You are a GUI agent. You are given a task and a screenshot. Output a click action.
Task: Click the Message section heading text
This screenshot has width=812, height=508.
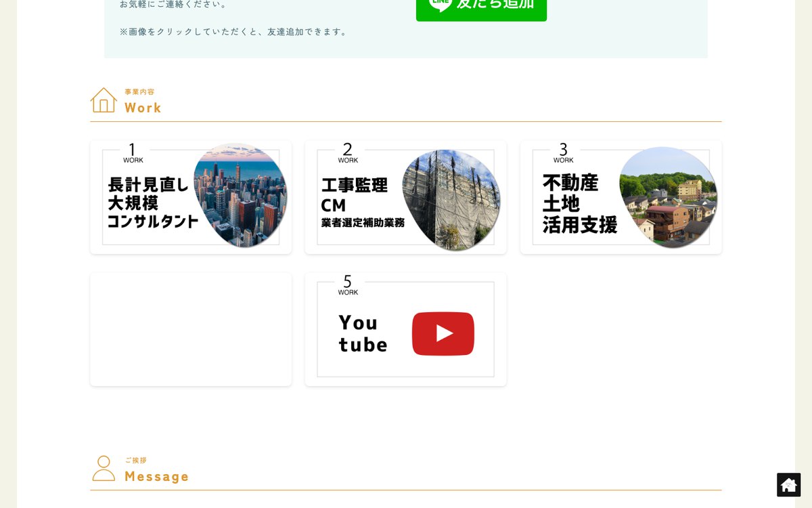click(156, 477)
